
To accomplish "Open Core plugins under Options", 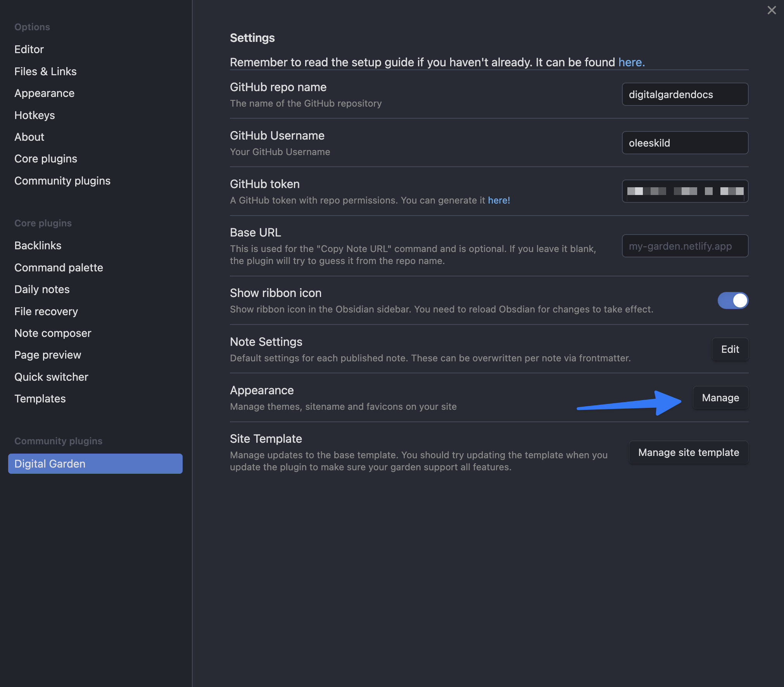I will click(x=45, y=159).
